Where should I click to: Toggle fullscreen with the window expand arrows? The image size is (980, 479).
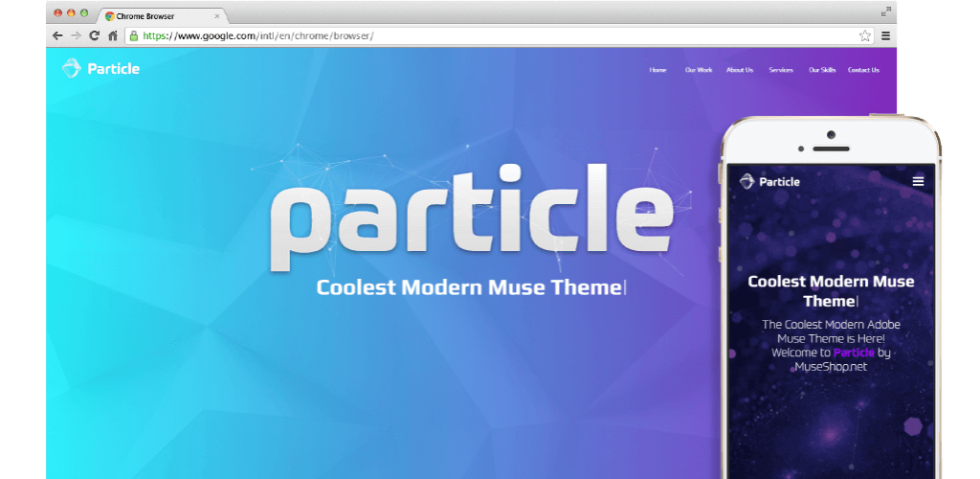point(885,11)
